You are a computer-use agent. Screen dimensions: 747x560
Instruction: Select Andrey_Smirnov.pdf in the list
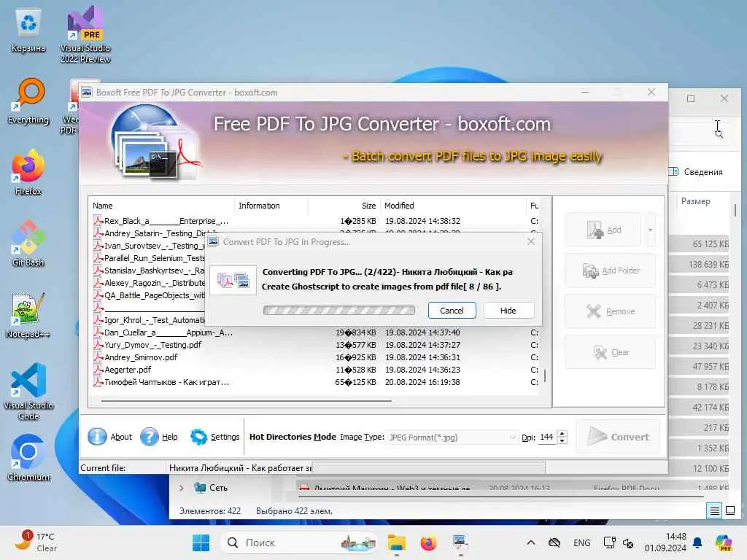(315, 357)
